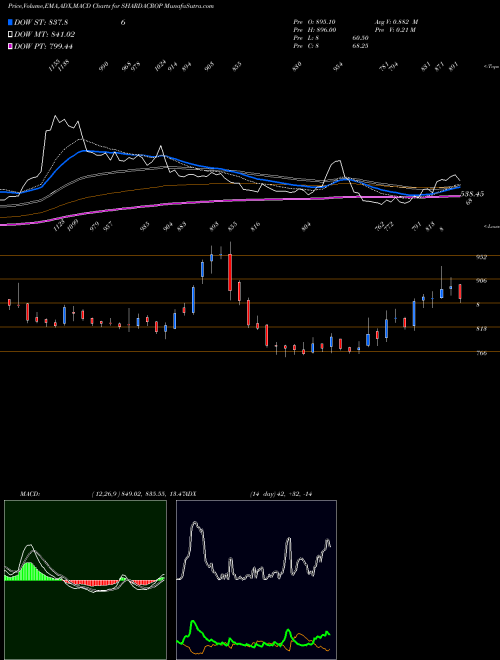Open the MACD histogram panel
This screenshot has height=660, width=500.
click(x=85, y=580)
